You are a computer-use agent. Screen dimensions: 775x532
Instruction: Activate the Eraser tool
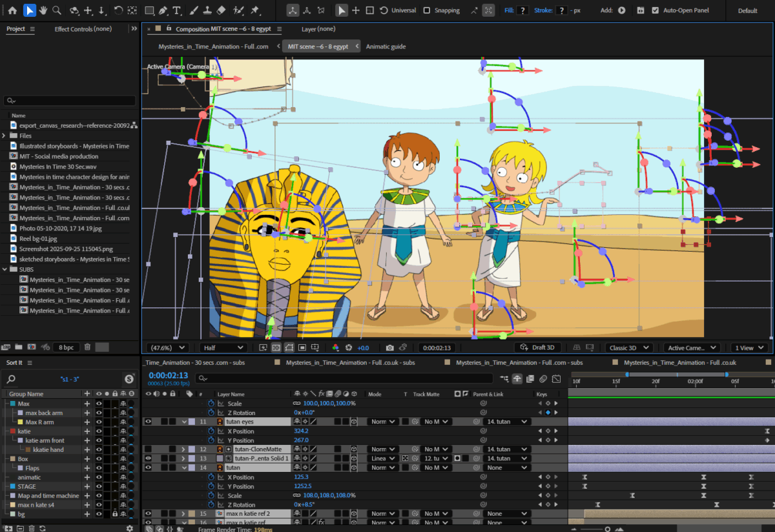coord(222,10)
